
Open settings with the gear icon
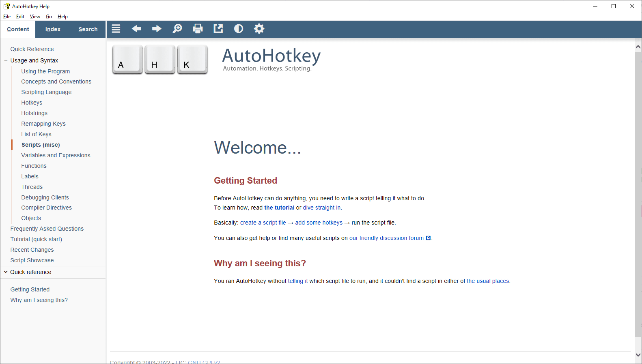pos(259,29)
